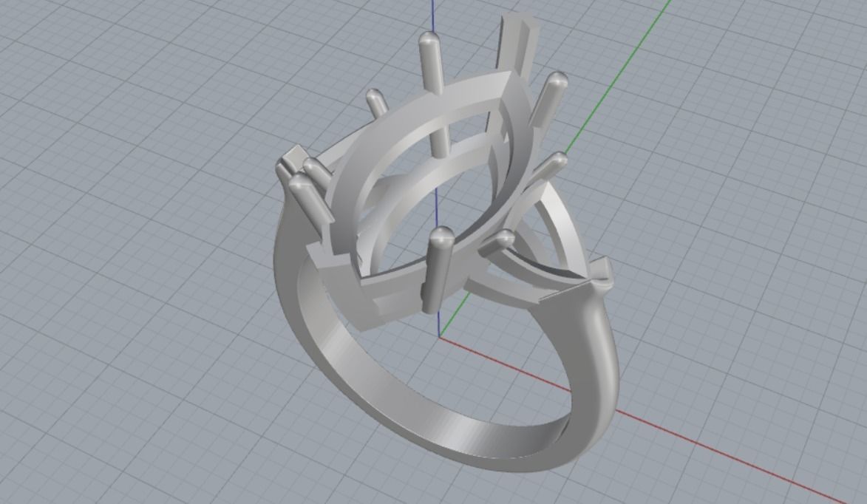
Task: Select the tallest vertical prong at top
Action: (432, 64)
